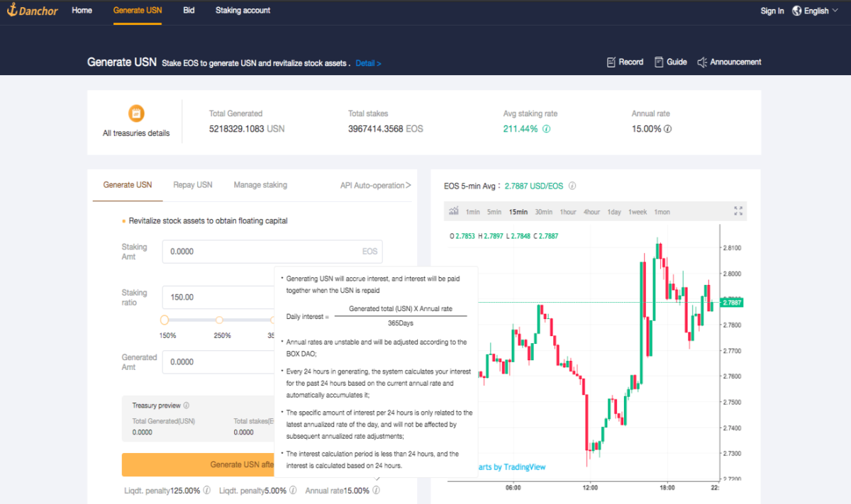Click the Danchor anchor logo

pyautogui.click(x=33, y=11)
